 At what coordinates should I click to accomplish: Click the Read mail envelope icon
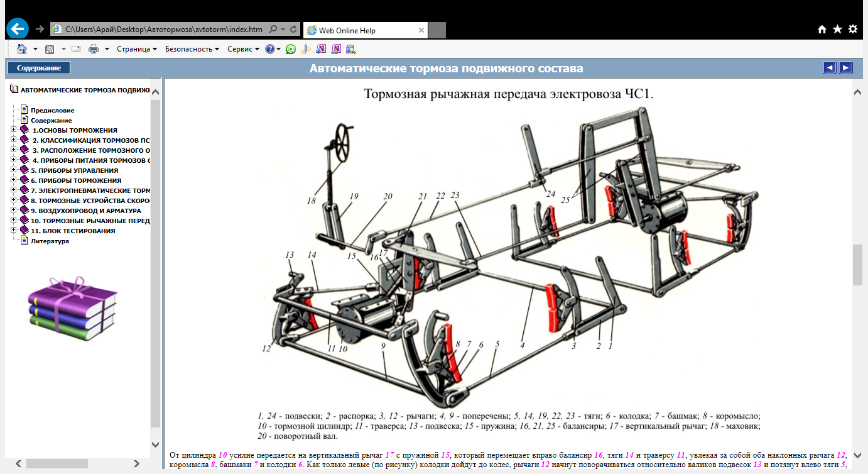[76, 49]
